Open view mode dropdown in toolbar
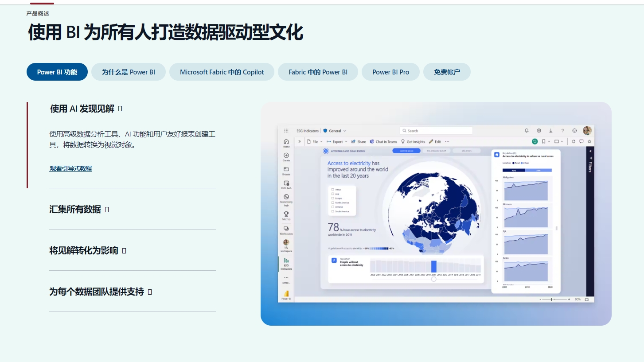Image resolution: width=644 pixels, height=362 pixels. [x=559, y=141]
